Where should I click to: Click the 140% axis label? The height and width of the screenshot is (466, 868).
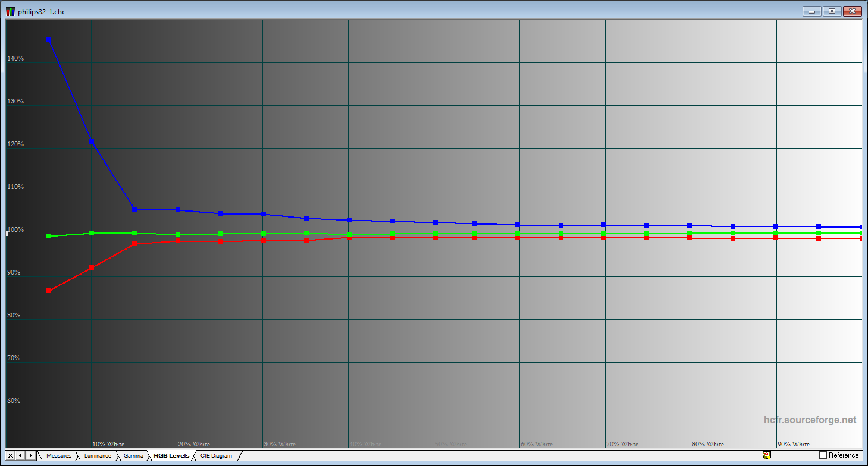tap(15, 59)
